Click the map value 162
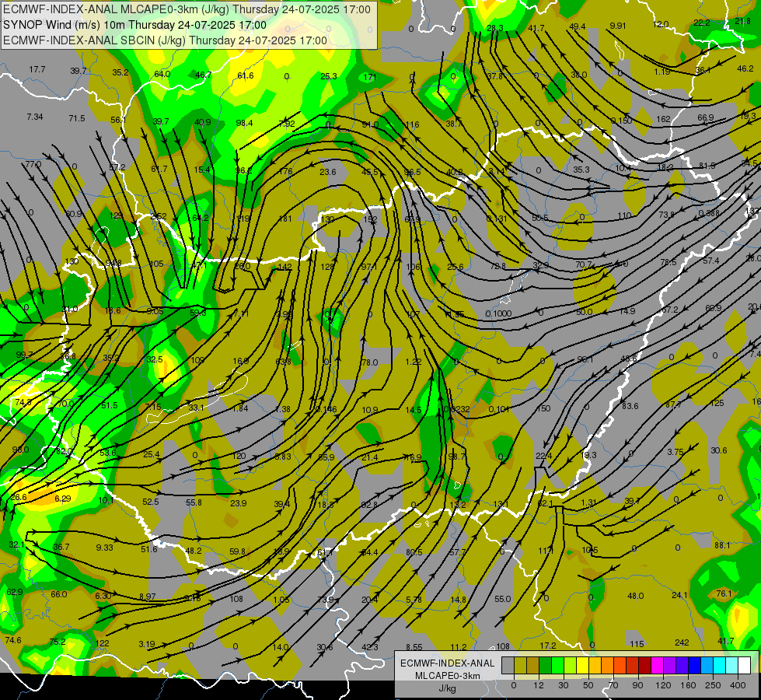761x700 pixels. click(x=664, y=119)
